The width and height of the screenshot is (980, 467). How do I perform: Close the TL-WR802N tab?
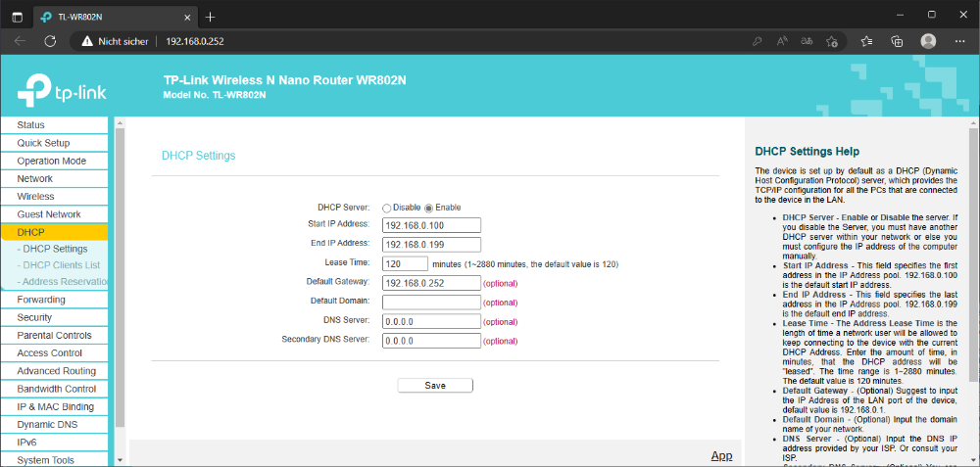coord(186,17)
